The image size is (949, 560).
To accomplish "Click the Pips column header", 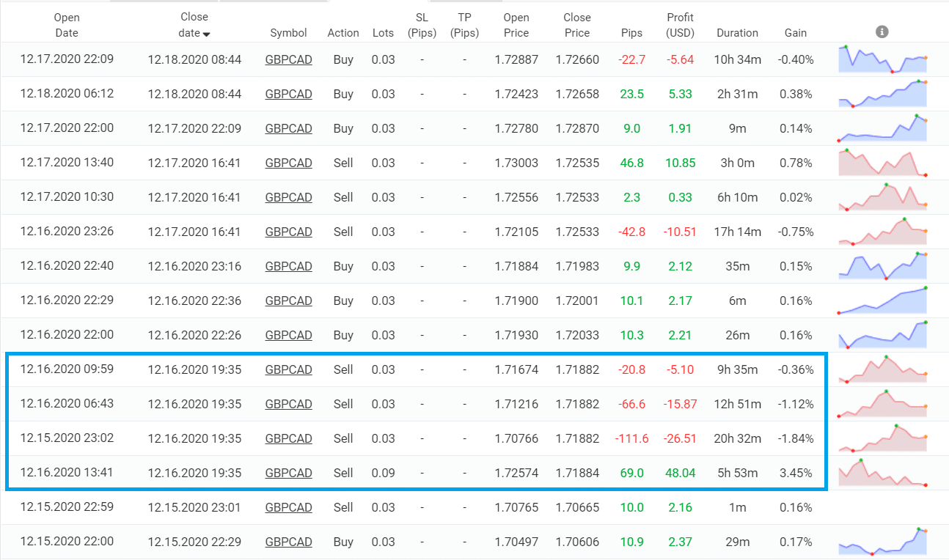I will (x=631, y=33).
